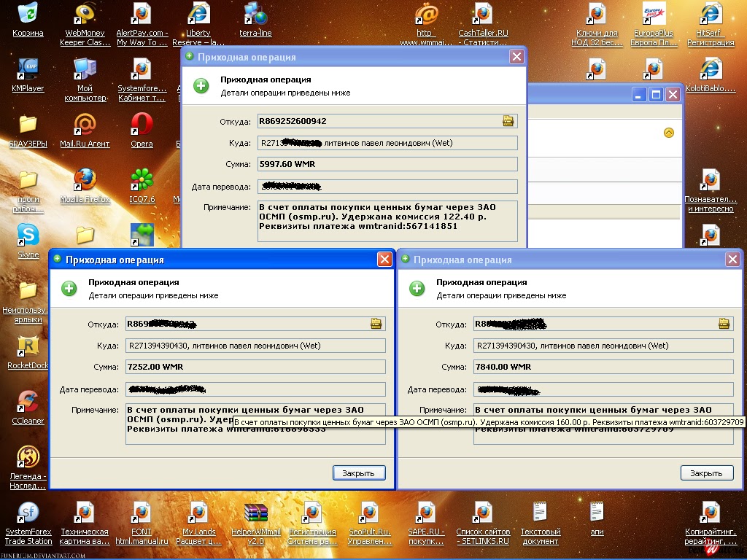Open EuropaPlus radio shortcut
The height and width of the screenshot is (560, 747).
(x=654, y=24)
